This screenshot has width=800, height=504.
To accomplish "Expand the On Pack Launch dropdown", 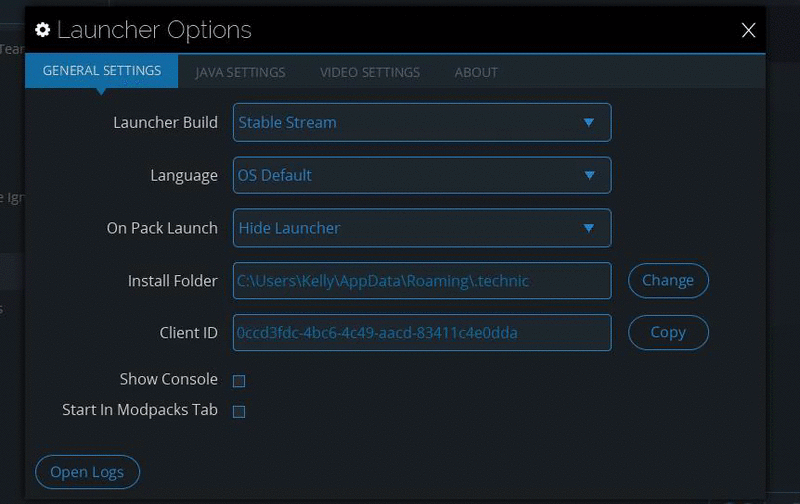I will [x=422, y=228].
